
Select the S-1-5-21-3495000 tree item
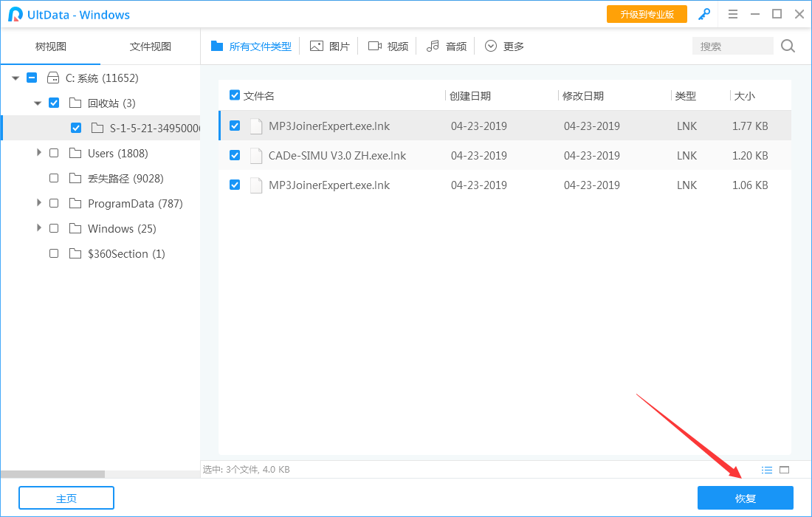(100, 128)
